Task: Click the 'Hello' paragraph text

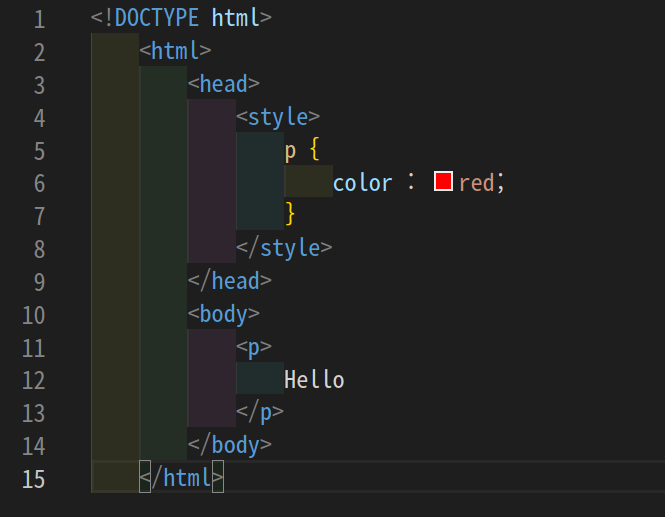Action: 314,380
